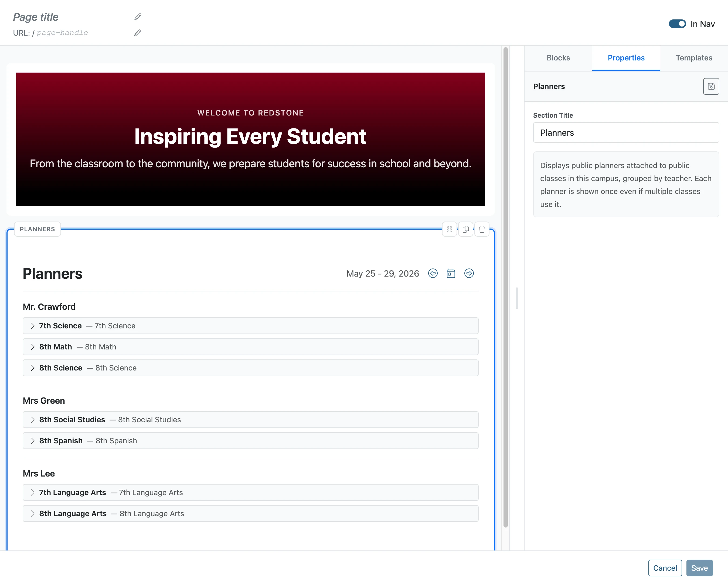This screenshot has width=728, height=585.
Task: Go to previous week in Planners
Action: click(433, 273)
